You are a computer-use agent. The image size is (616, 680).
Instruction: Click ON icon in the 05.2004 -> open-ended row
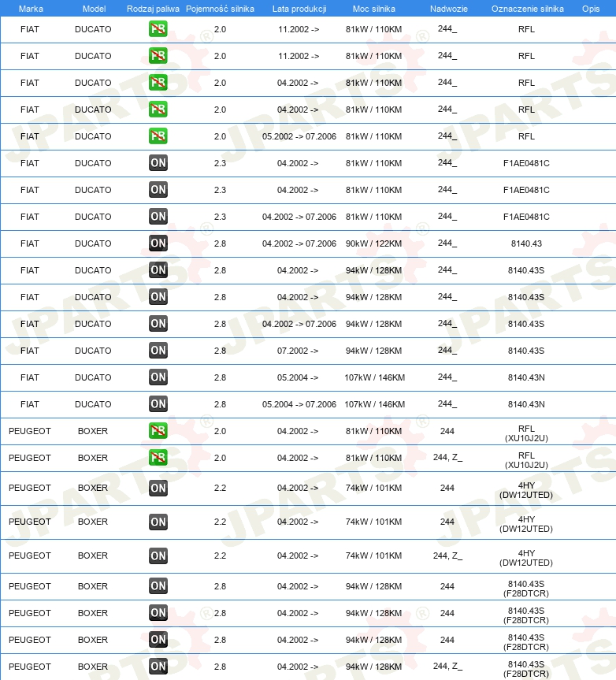click(158, 377)
